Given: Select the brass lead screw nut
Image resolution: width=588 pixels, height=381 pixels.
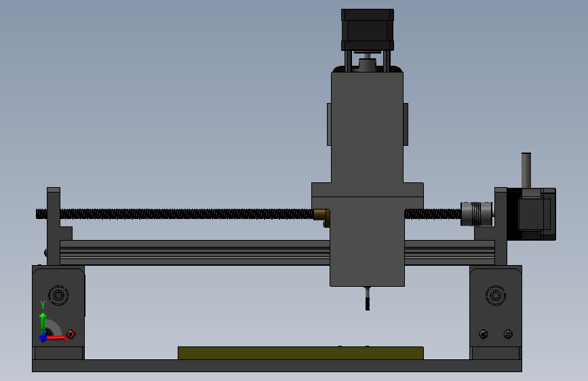Looking at the screenshot, I should (x=321, y=218).
